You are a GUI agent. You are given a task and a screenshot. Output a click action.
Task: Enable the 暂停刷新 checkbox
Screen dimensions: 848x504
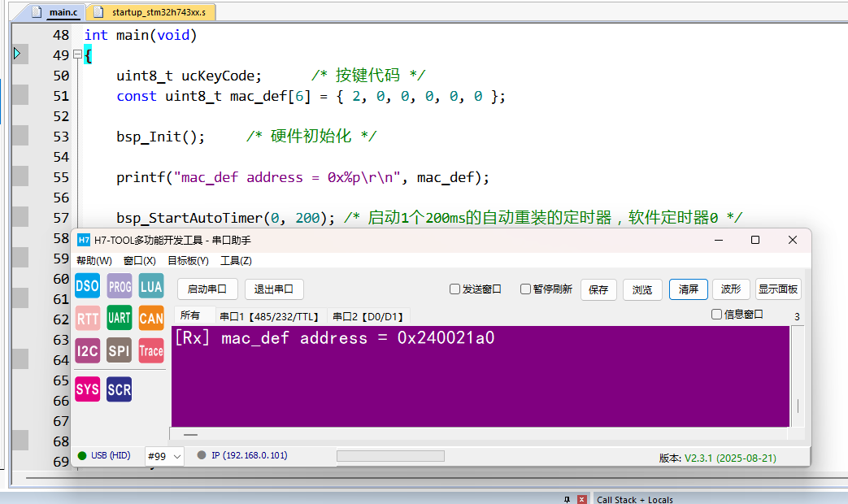pos(526,289)
